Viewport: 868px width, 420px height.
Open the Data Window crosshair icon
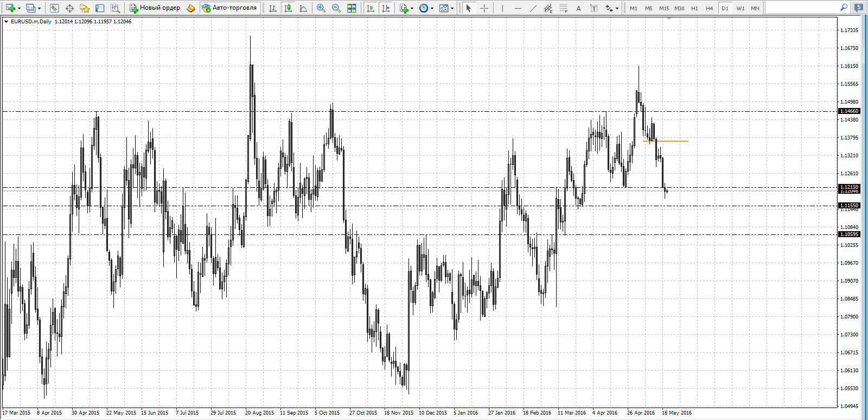[69, 8]
